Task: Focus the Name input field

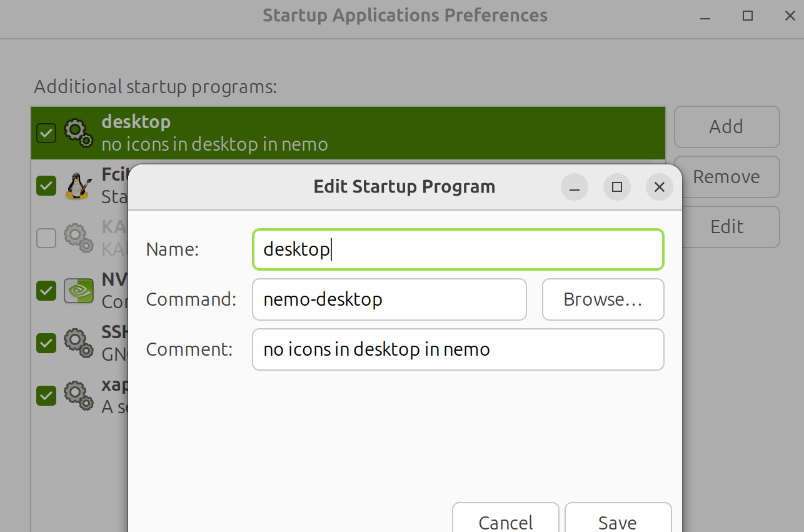Action: click(458, 249)
